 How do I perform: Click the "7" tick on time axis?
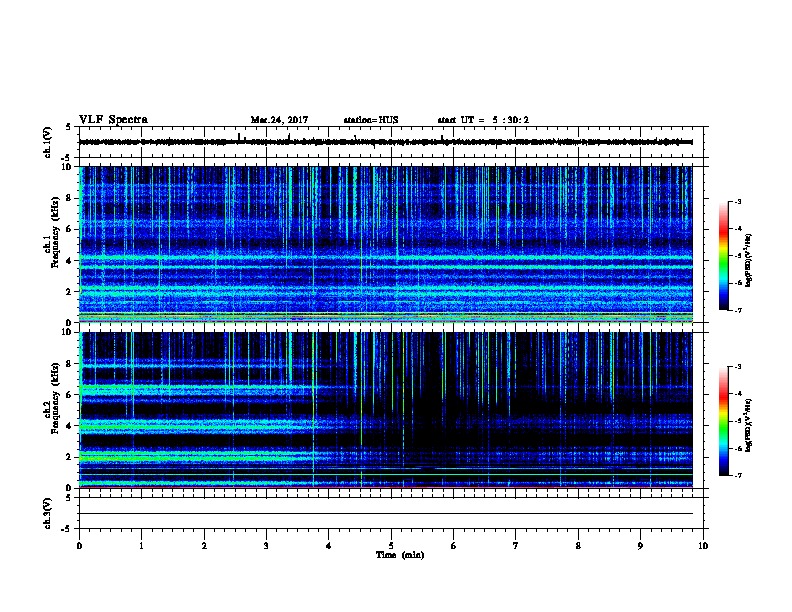[x=516, y=546]
